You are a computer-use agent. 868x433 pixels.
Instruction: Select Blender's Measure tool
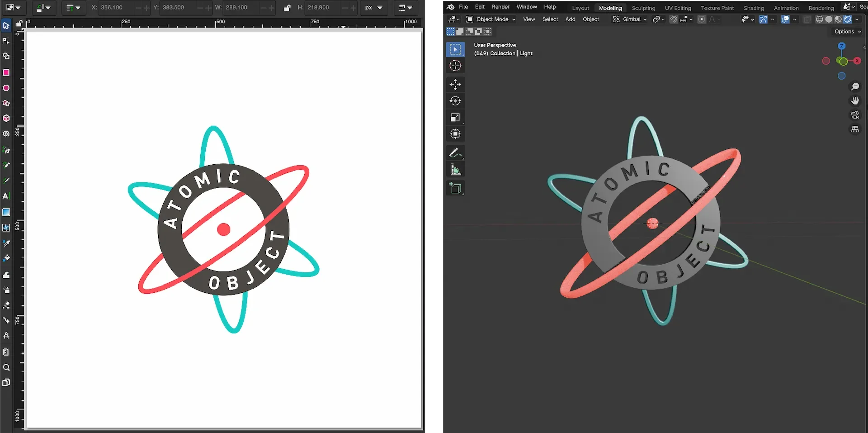pos(455,170)
